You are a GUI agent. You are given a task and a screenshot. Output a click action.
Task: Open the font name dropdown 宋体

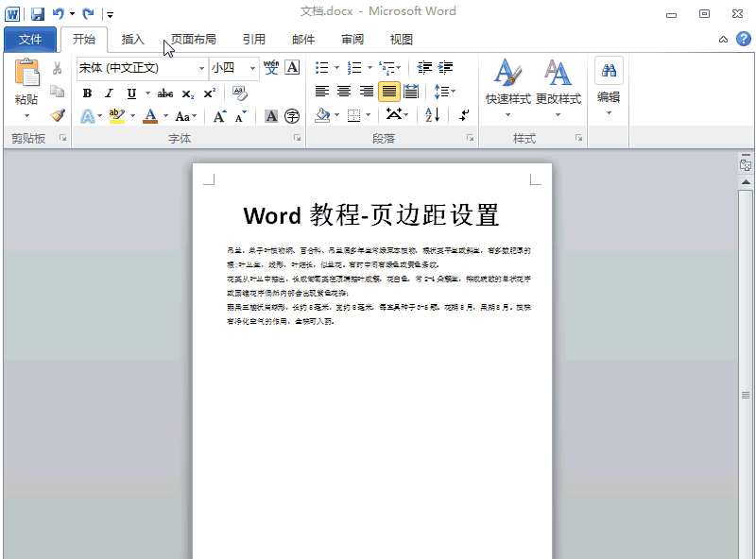[201, 68]
